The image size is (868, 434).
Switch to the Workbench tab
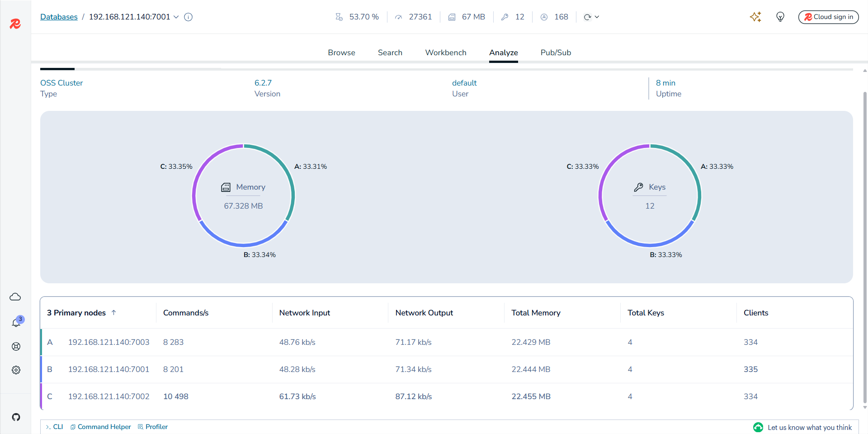coord(446,52)
